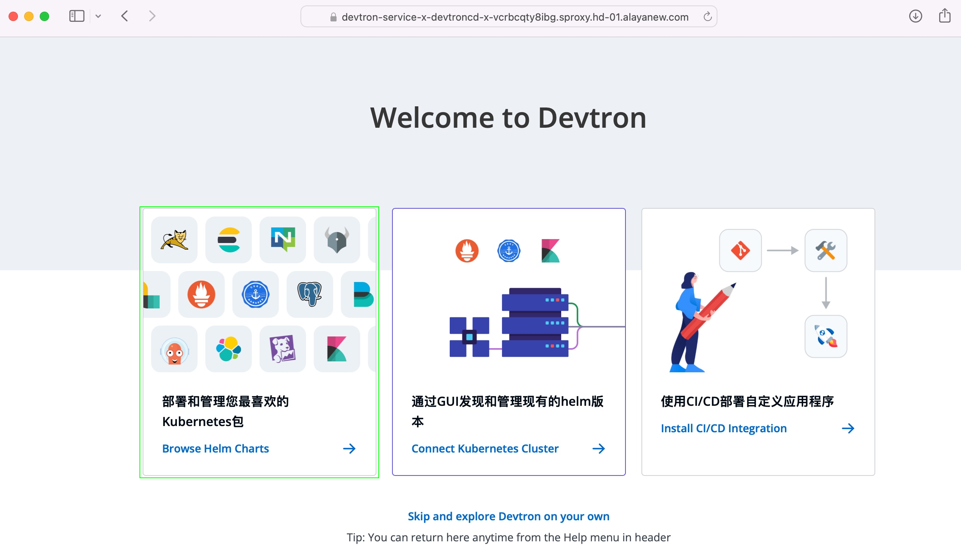
Task: Toggle the Safari sidebar button
Action: [77, 16]
